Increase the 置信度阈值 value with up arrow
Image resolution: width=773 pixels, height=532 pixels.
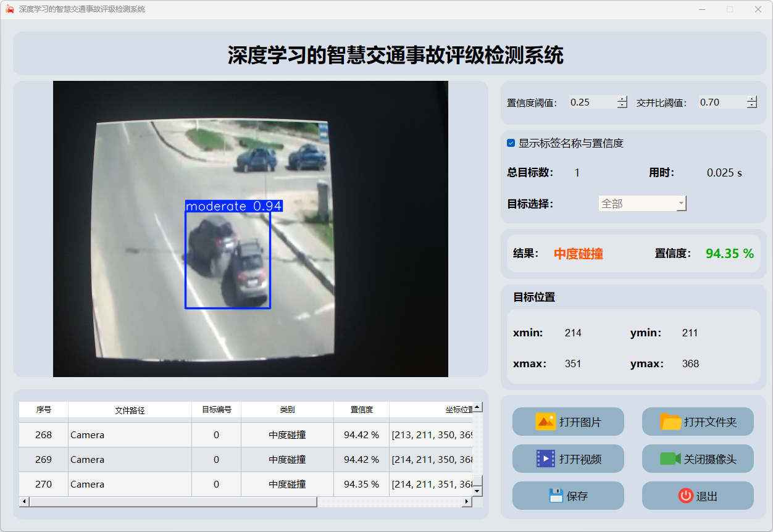622,99
